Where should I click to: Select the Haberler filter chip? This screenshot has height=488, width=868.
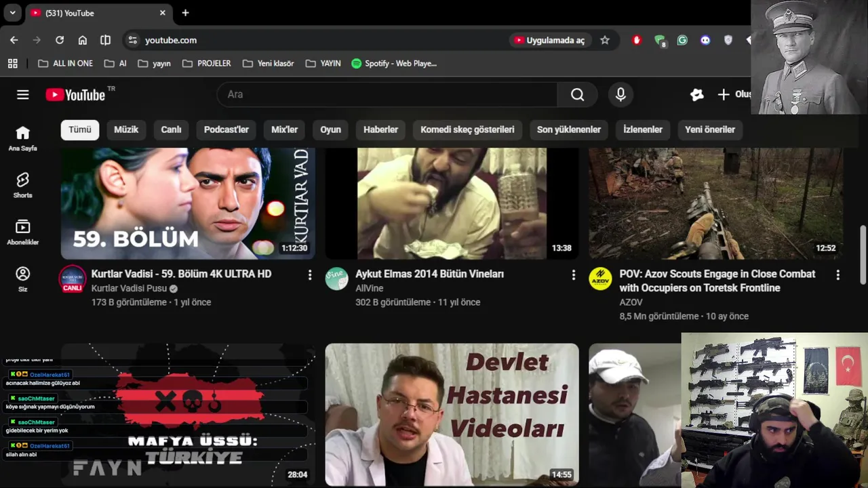click(380, 129)
